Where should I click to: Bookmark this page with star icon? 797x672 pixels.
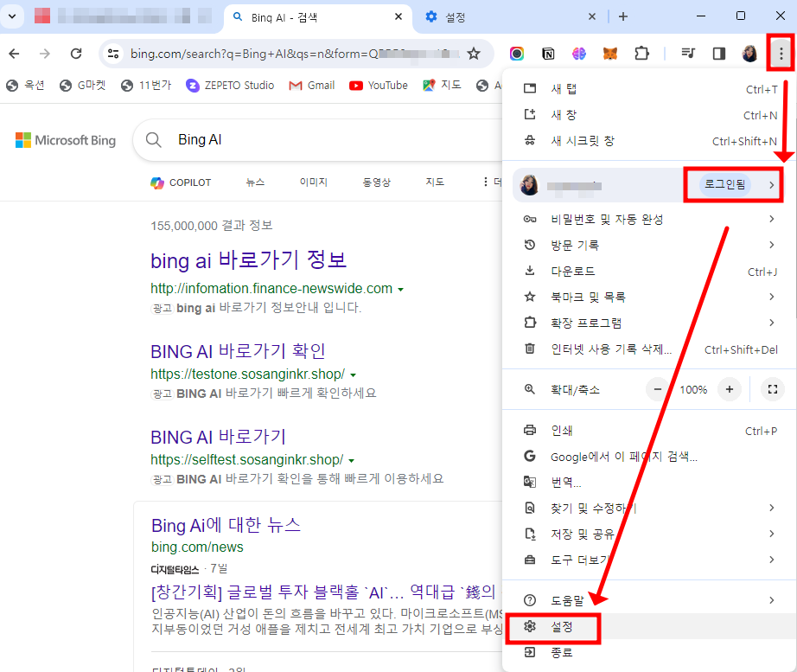(x=474, y=54)
